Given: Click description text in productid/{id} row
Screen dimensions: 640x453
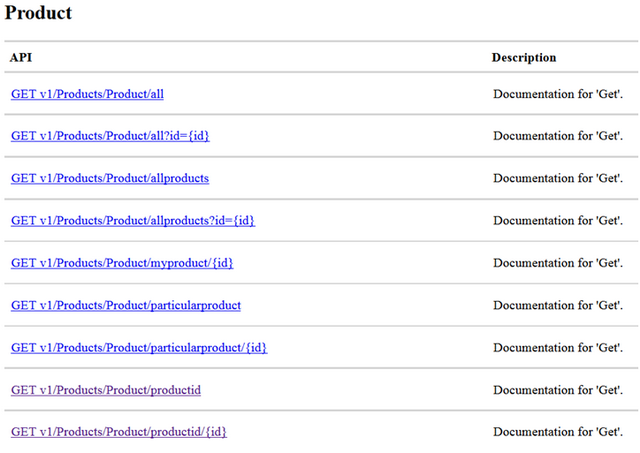Looking at the screenshot, I should pyautogui.click(x=558, y=432).
